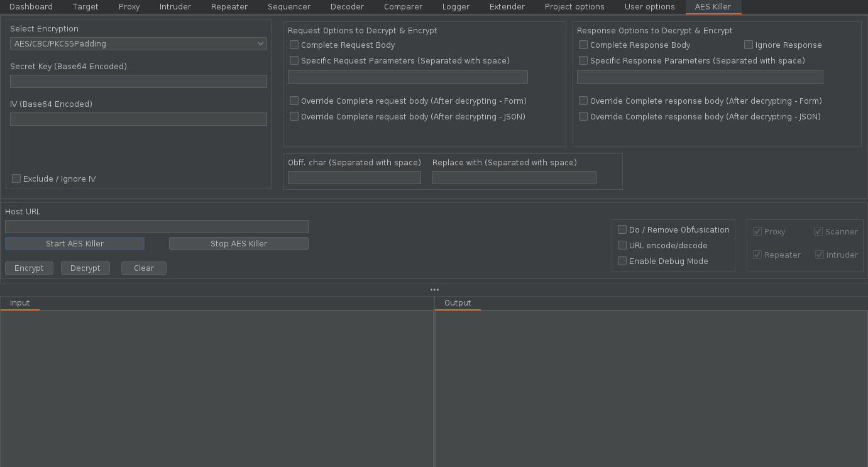Toggle the Ignore Response checkbox
The image size is (868, 467).
coord(749,45)
